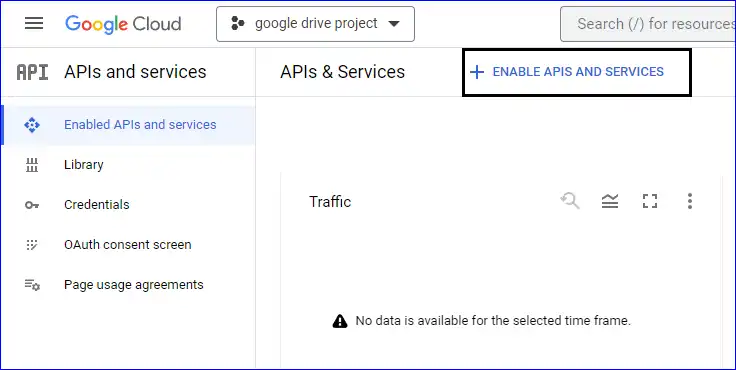Screen dimensions: 736x370
Task: Click the project dots icon in project selector
Action: 238,23
